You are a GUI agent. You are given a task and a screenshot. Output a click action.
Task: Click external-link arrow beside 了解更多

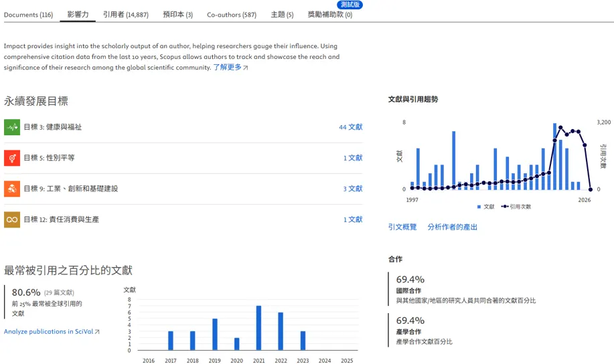pyautogui.click(x=246, y=68)
